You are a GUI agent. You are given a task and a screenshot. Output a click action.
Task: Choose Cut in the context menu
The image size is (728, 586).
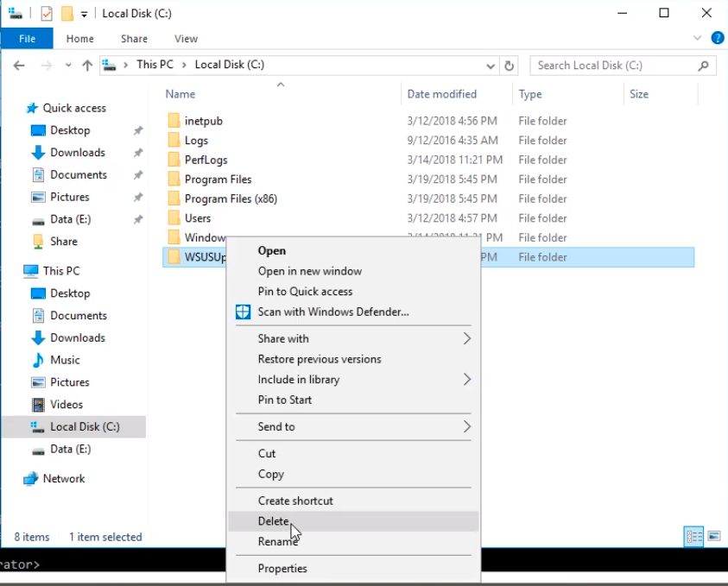[x=353, y=454]
